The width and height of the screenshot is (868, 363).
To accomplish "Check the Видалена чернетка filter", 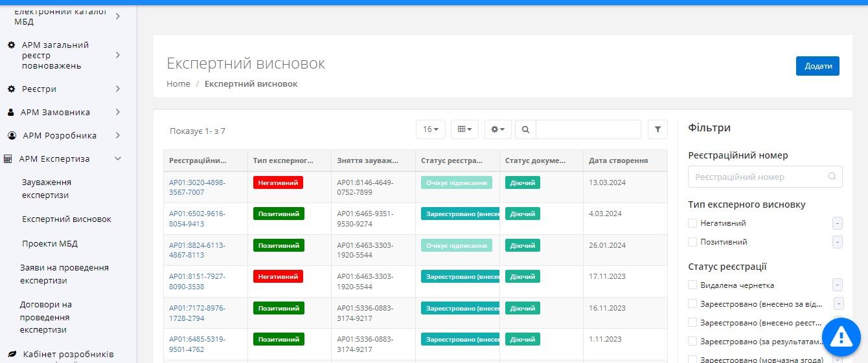I will (x=692, y=285).
